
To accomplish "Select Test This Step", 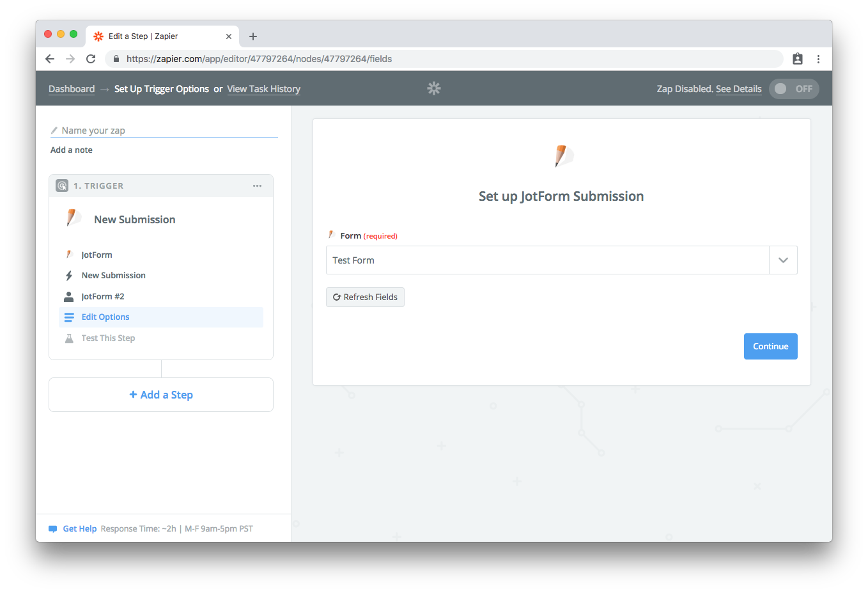I will pos(161,338).
